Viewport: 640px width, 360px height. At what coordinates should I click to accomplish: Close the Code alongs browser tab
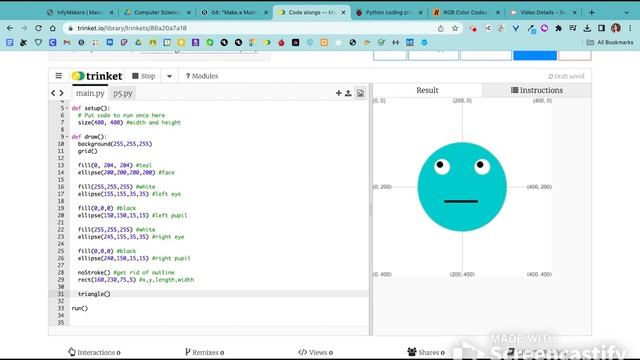coord(343,13)
